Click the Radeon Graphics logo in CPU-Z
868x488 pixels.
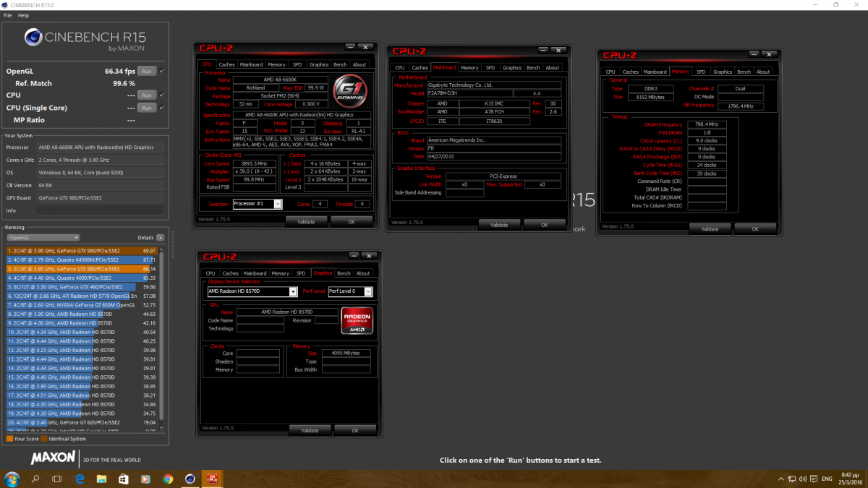tap(357, 322)
